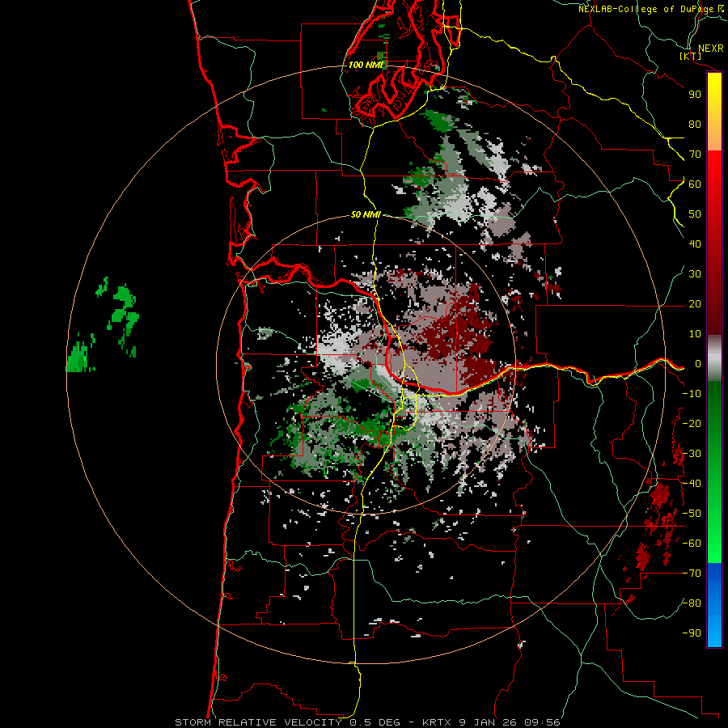Select the 50 value on velocity scale
The width and height of the screenshot is (728, 728).
[695, 214]
